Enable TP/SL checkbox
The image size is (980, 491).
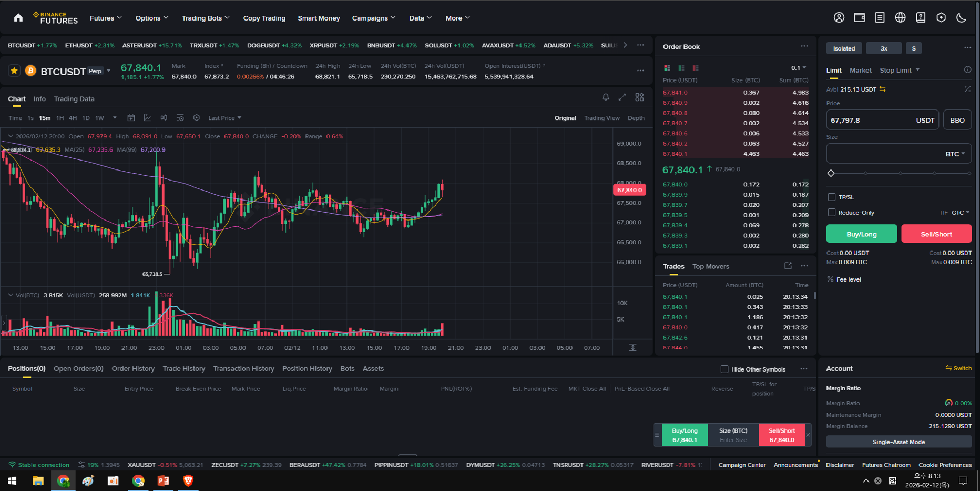(x=831, y=197)
